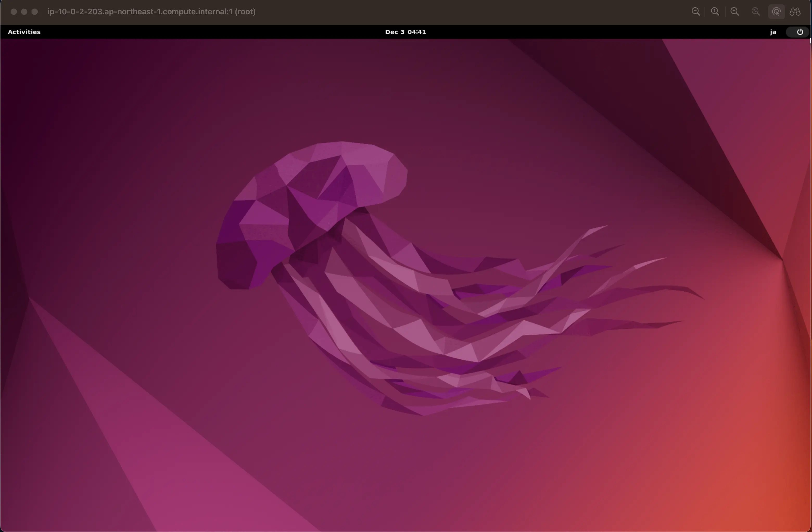
Task: Select the zoom-out magnifier icon
Action: pyautogui.click(x=696, y=12)
